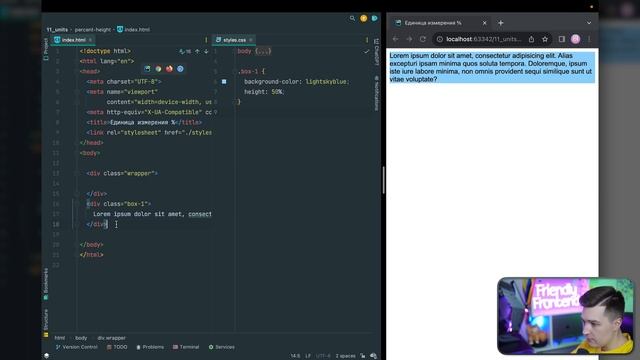
Task: Collapse the div class wrapper fold marker
Action: click(x=77, y=173)
